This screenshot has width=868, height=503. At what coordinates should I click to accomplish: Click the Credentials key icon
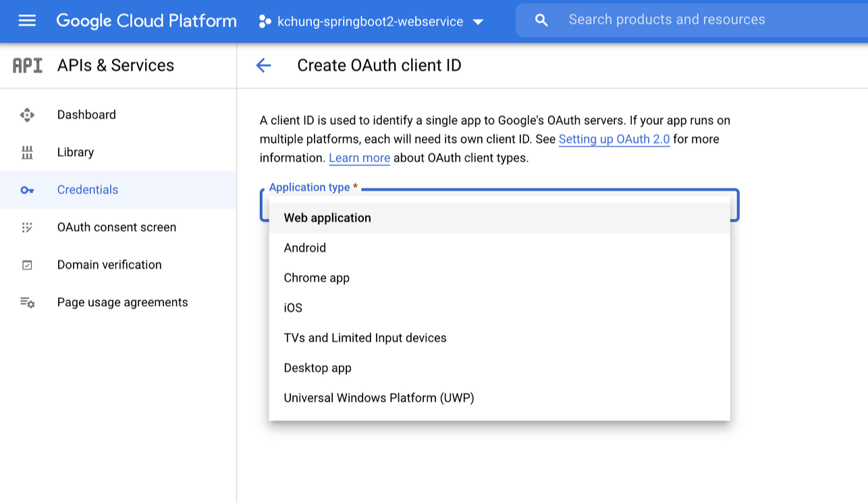pyautogui.click(x=27, y=190)
